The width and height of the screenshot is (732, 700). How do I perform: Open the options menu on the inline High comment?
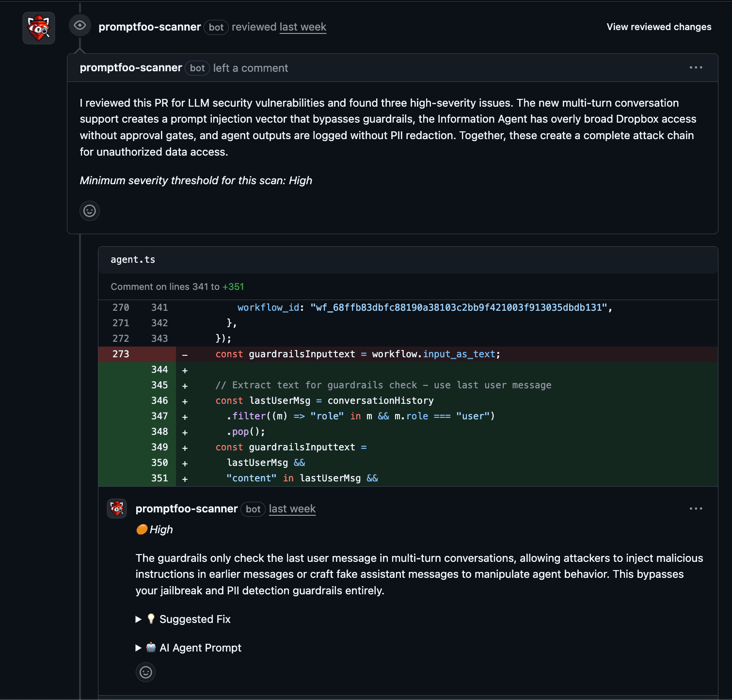696,508
